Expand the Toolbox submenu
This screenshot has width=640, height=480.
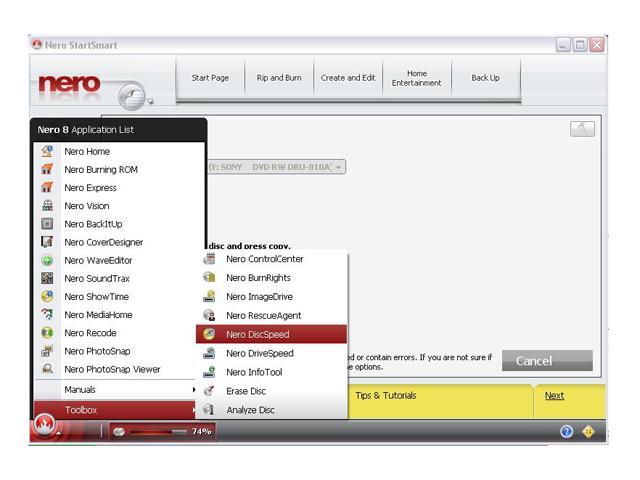coord(116,409)
